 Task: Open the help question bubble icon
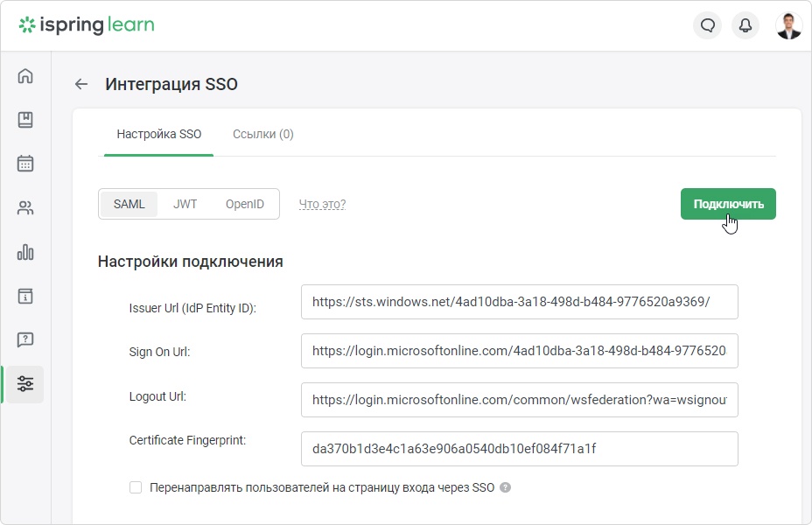coord(24,340)
